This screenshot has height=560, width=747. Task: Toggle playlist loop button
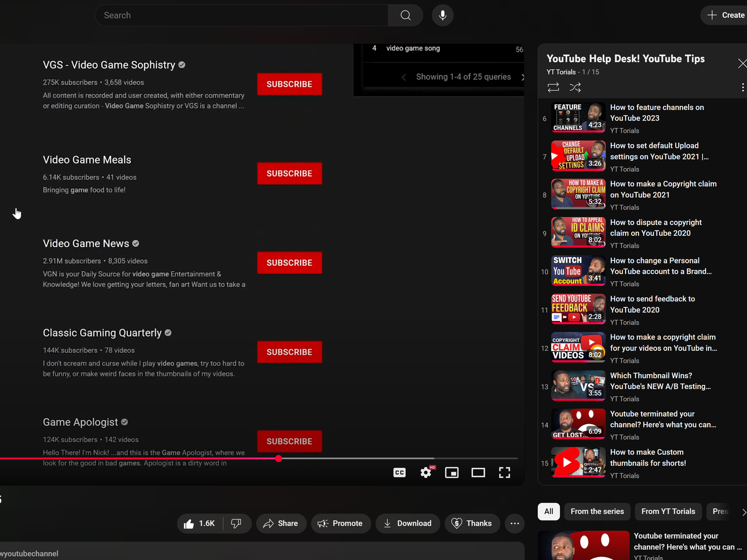[x=553, y=87]
